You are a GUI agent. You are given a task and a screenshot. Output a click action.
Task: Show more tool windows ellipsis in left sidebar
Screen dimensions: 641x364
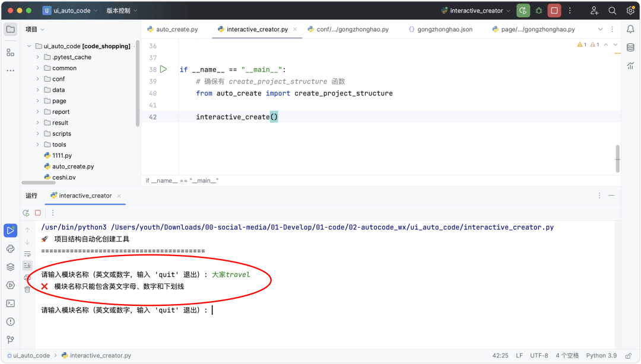pyautogui.click(x=11, y=71)
